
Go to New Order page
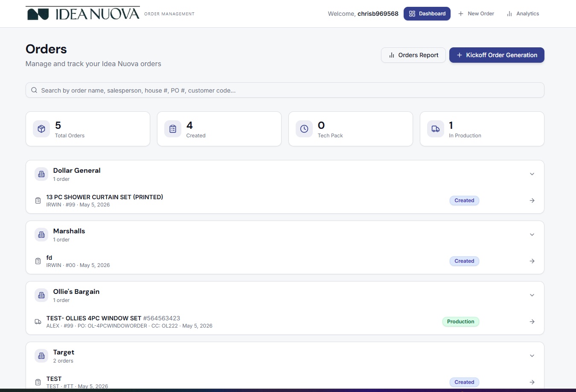[x=476, y=14]
